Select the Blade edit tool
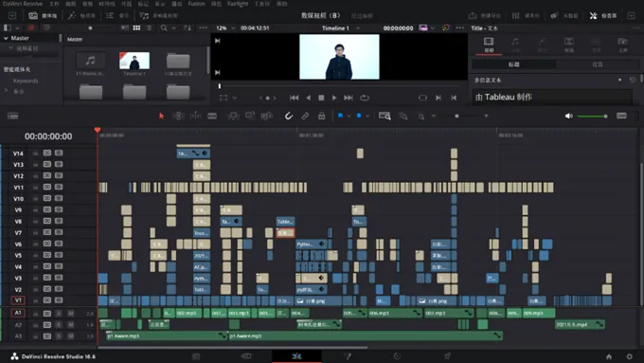 click(212, 116)
